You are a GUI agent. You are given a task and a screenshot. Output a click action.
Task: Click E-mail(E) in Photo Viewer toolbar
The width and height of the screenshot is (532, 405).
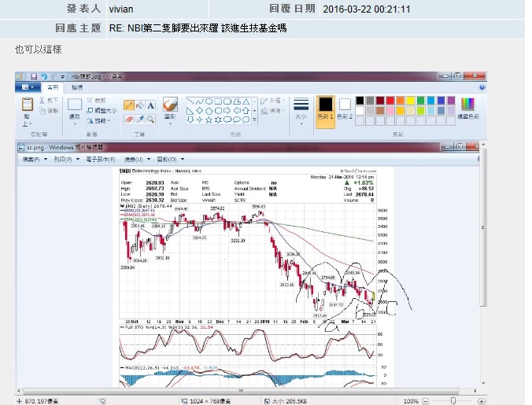[x=101, y=159]
